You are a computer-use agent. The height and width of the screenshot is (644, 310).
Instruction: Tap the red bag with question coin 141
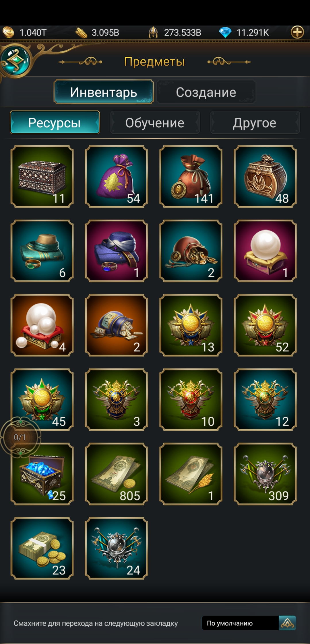[191, 176]
